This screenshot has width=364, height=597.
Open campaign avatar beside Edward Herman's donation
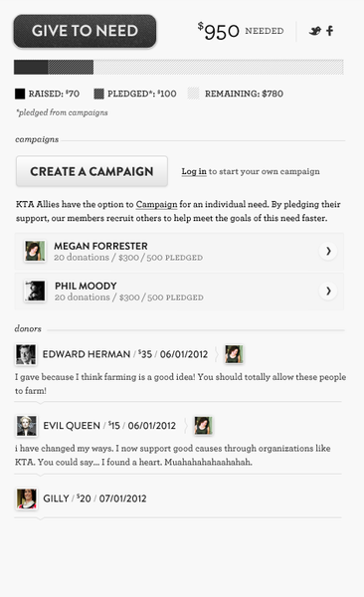tap(234, 354)
